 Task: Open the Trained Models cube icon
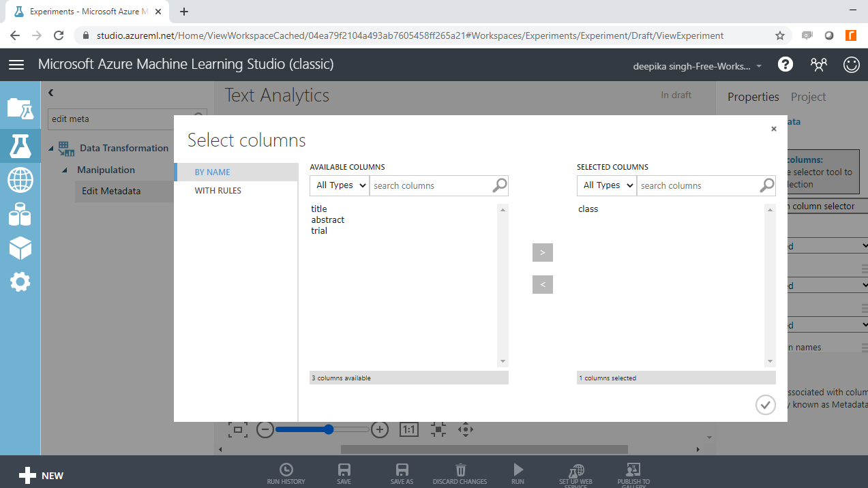[x=20, y=248]
